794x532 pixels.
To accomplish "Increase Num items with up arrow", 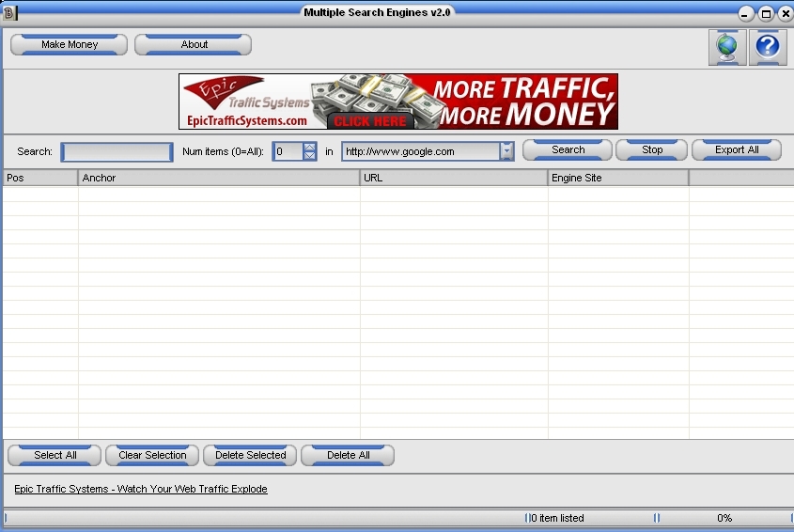I will point(310,147).
